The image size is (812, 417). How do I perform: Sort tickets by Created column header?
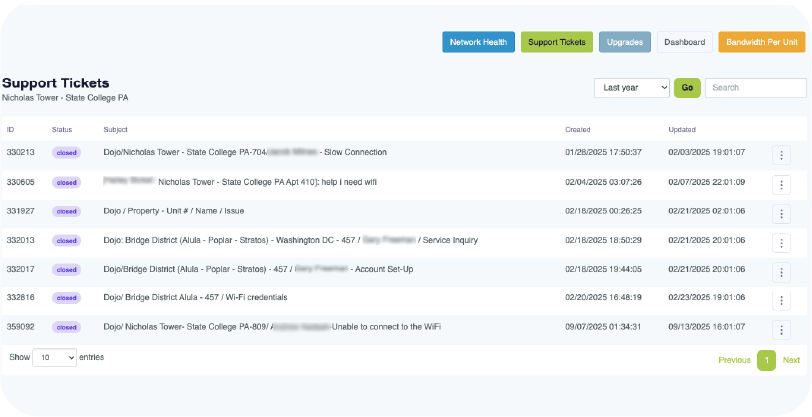pyautogui.click(x=578, y=130)
